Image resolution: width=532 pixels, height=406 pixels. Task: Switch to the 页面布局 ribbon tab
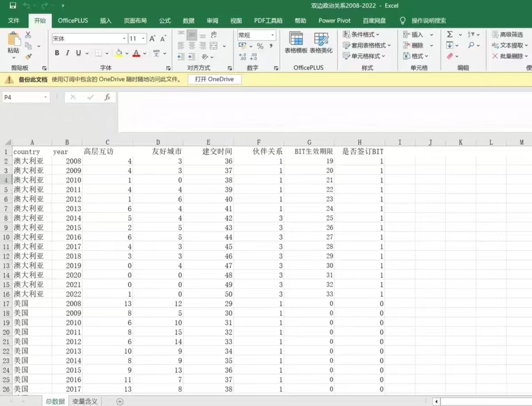(x=135, y=21)
